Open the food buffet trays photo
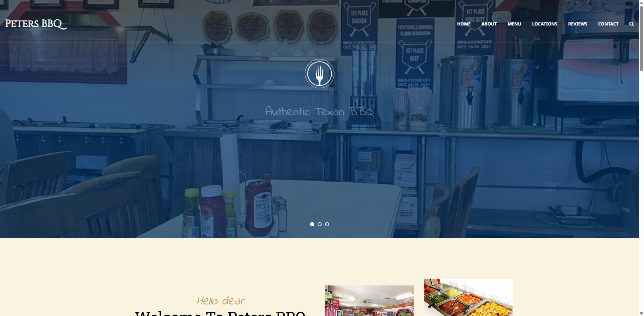 coord(468,297)
